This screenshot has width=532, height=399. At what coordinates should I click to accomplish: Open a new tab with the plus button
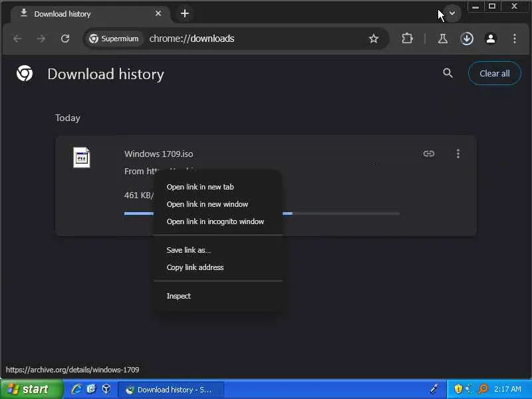(x=185, y=13)
